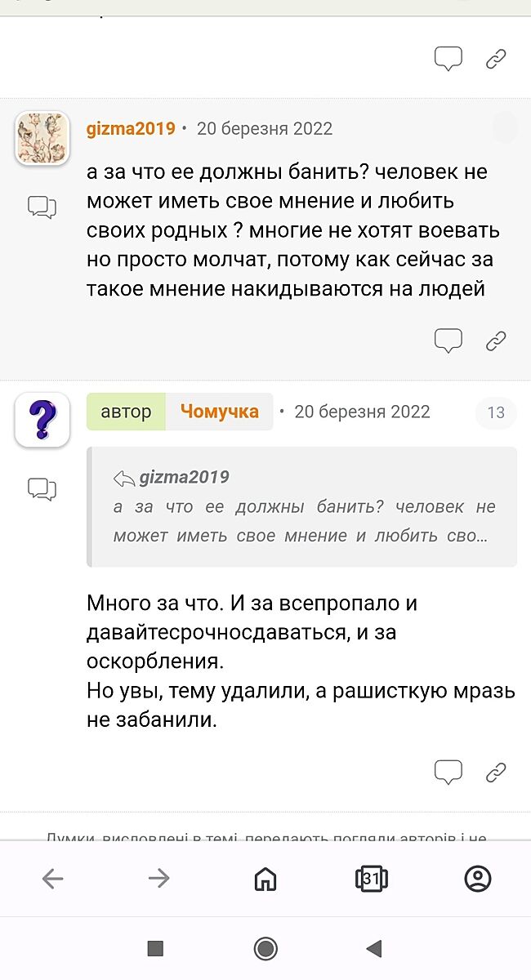
Task: Click the 13 rating counter badge
Action: (x=496, y=412)
